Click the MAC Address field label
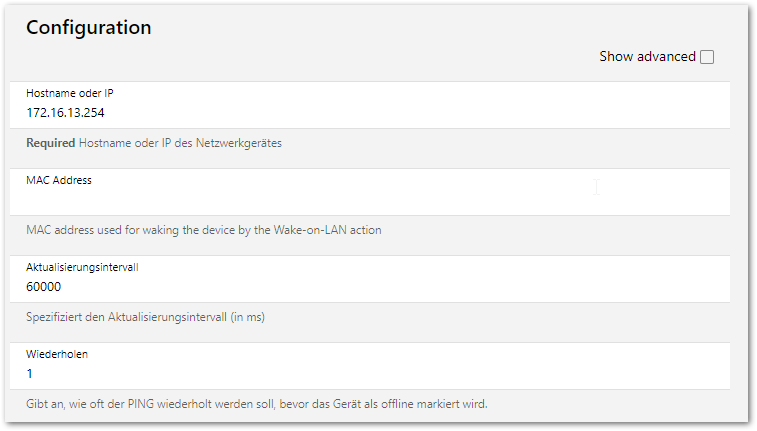This screenshot has width=757, height=431. [59, 180]
